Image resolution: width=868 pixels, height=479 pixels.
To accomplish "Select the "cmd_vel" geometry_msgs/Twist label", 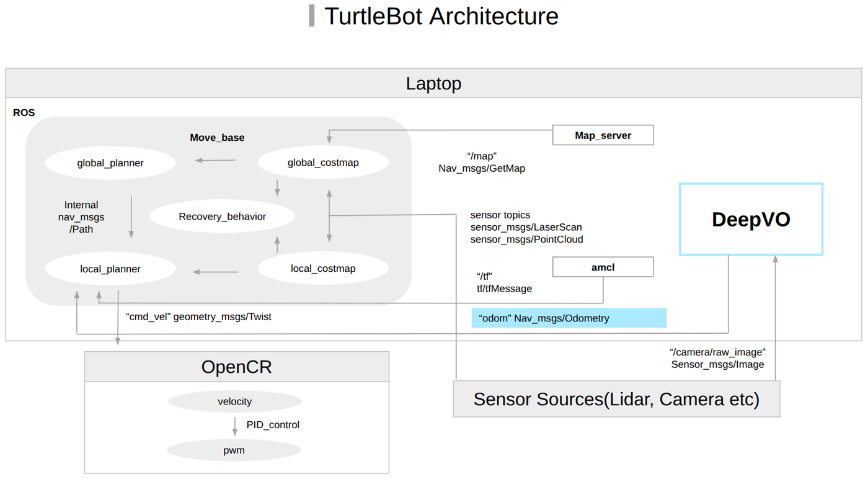I will 198,317.
